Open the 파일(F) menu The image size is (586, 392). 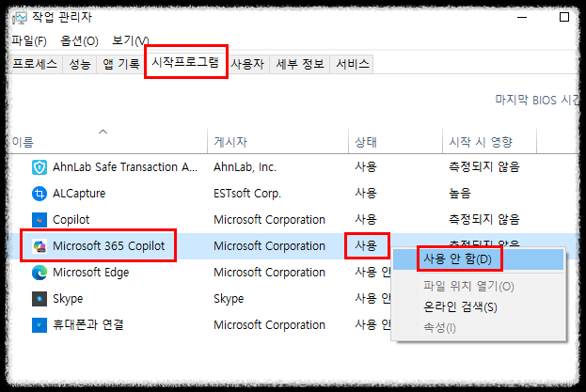[29, 40]
